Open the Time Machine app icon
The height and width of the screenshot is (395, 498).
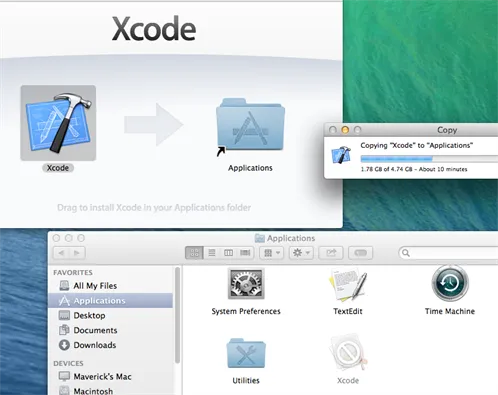(x=450, y=283)
